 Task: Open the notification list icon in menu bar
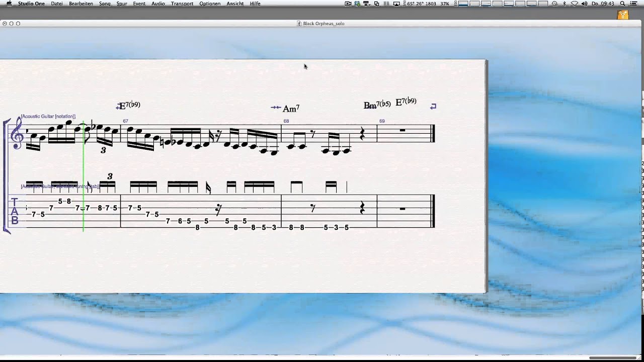633,4
